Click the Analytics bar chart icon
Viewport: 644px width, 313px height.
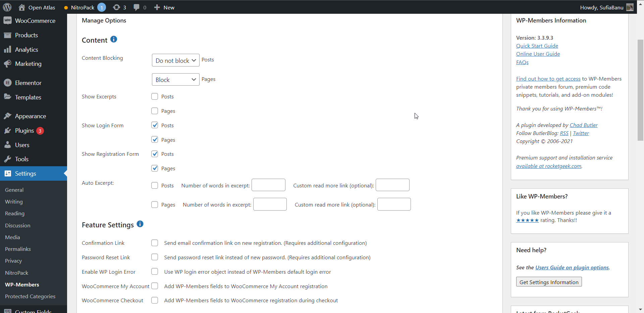7,49
